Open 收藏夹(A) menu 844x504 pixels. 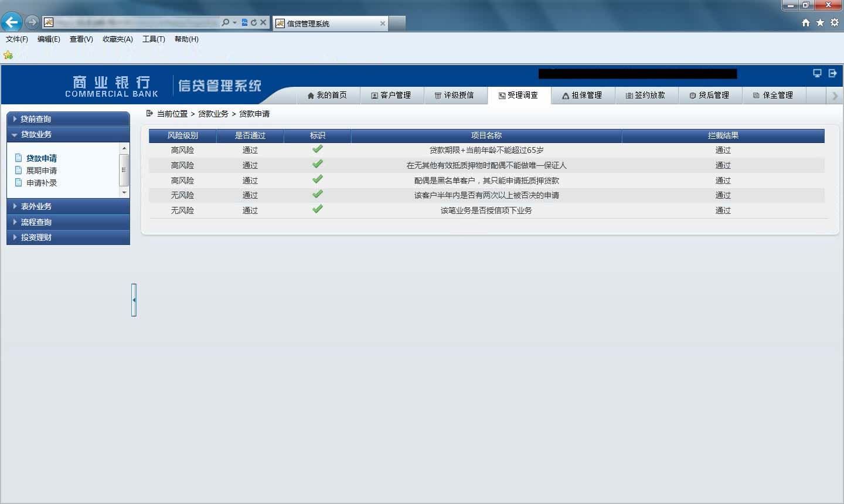pyautogui.click(x=117, y=39)
